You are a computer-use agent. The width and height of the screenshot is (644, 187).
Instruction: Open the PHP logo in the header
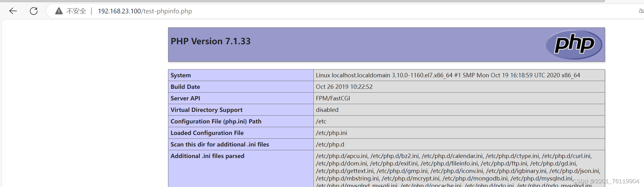[574, 44]
